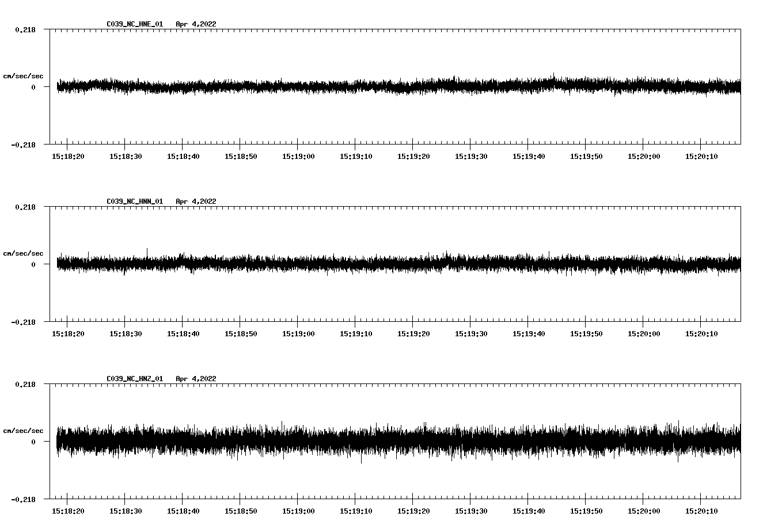
Task: Select the 15:18:50 time label under HNE plot
Action: [x=241, y=157]
